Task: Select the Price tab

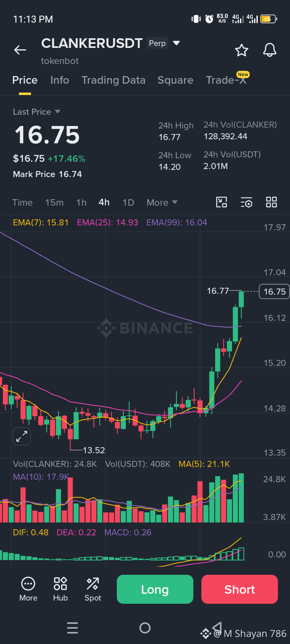Action: tap(25, 80)
